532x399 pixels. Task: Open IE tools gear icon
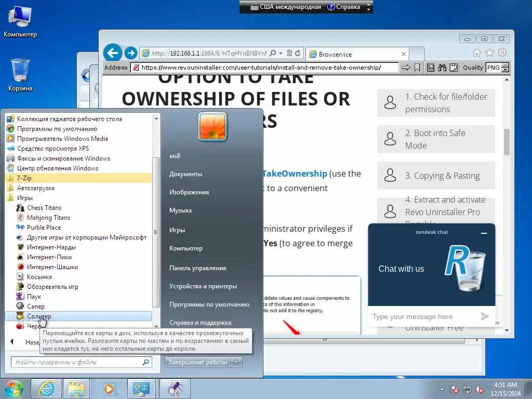coord(502,52)
